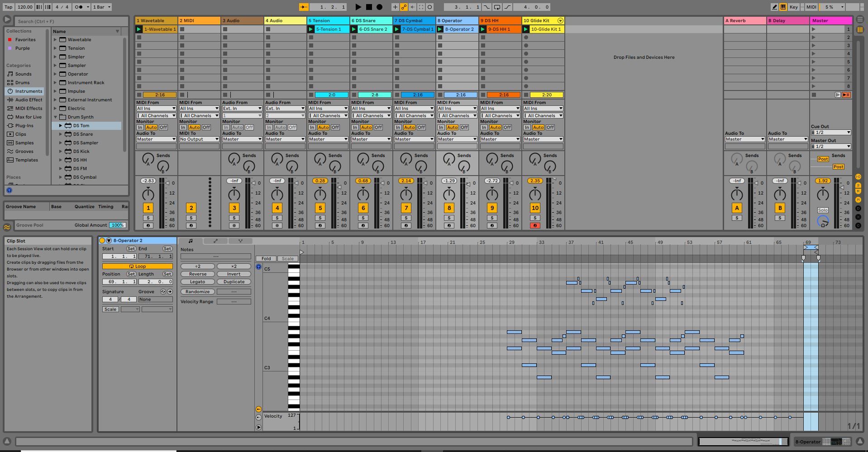This screenshot has height=452, width=868.
Task: Collapse the Drum Synth folder
Action: [55, 117]
